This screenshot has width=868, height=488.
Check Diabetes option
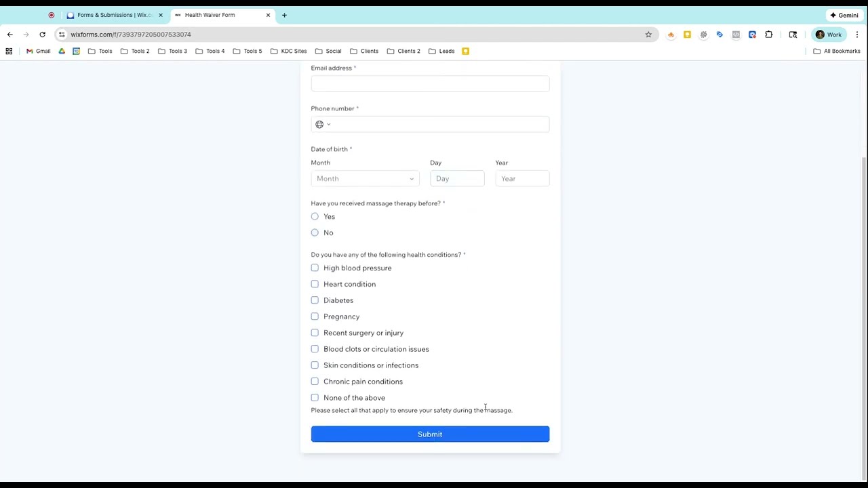point(315,300)
